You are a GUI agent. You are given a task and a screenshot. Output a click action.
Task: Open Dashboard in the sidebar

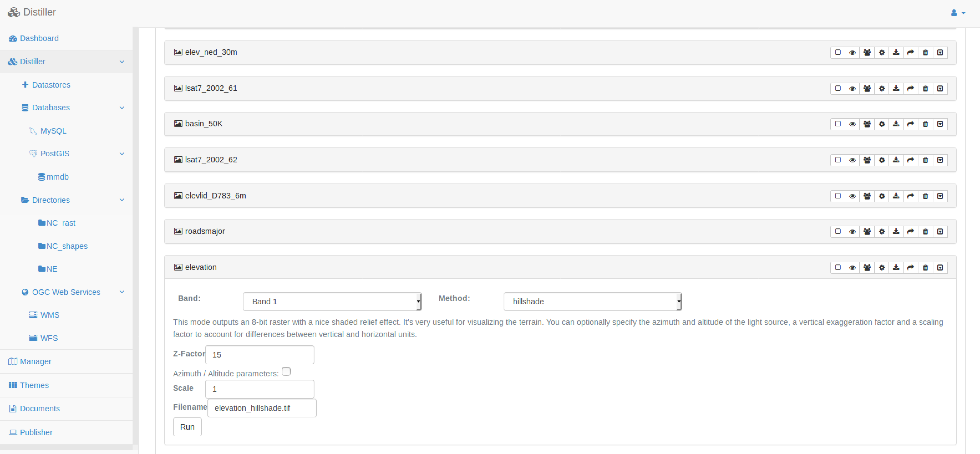39,39
